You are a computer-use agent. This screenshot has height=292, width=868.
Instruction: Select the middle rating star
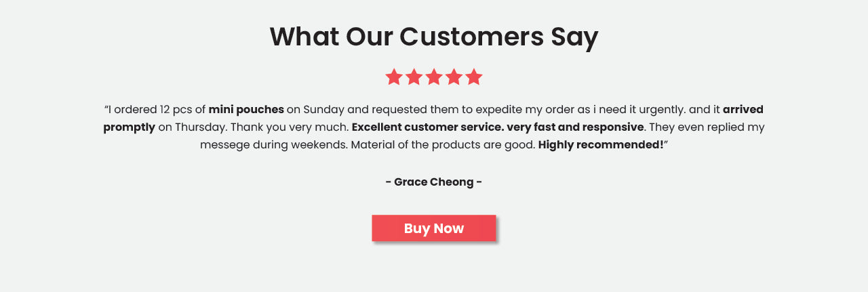pyautogui.click(x=434, y=77)
